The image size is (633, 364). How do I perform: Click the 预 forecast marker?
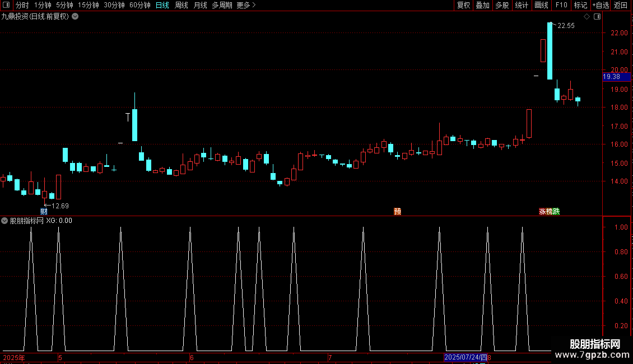(x=397, y=212)
